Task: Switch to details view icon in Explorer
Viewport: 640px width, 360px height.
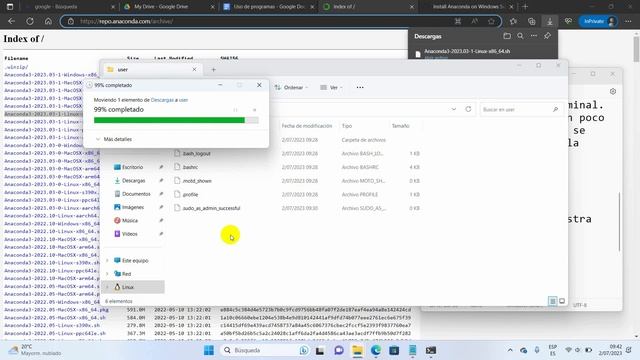Action: click(552, 301)
